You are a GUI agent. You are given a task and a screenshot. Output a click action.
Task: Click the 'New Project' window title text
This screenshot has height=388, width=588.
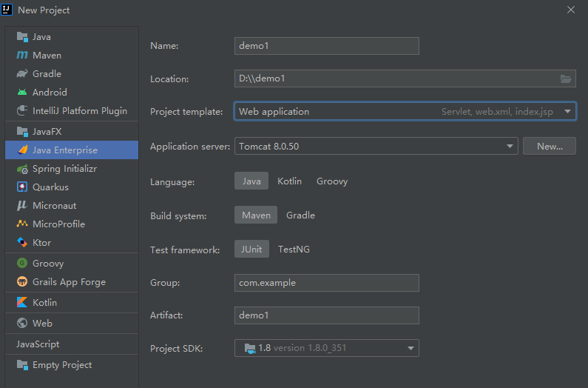(44, 10)
